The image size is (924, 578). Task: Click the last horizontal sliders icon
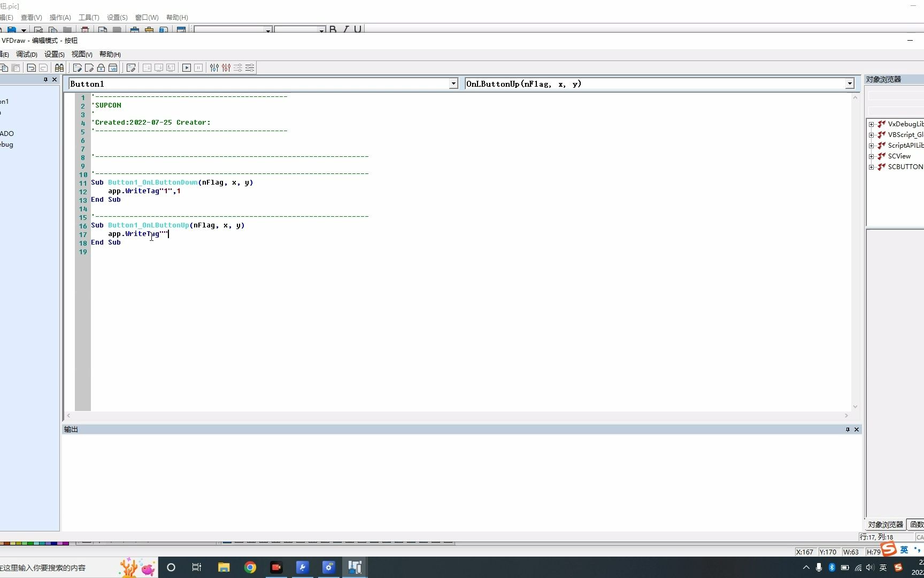tap(250, 68)
